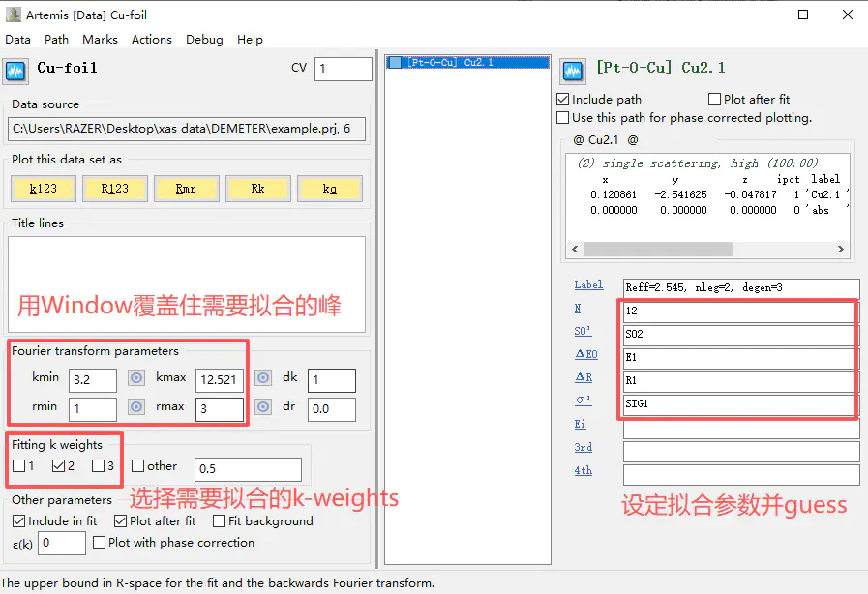The height and width of the screenshot is (594, 868).
Task: Click the path plot icon beside [Pt-O-Cu] Cu2.1
Action: 573,72
